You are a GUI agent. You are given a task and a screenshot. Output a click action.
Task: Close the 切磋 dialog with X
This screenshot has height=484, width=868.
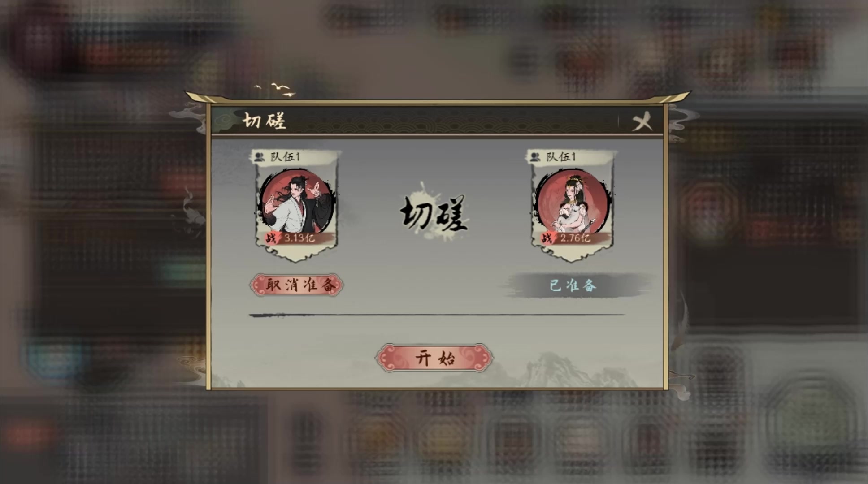(x=642, y=121)
